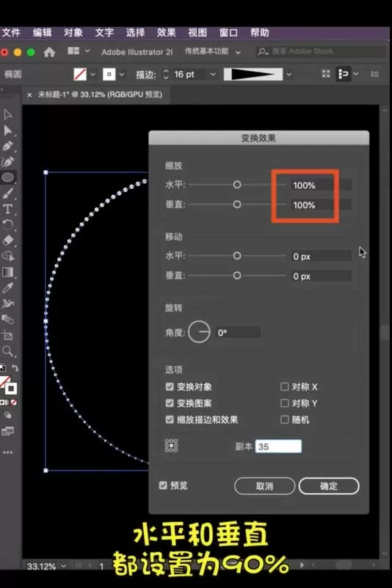Click the change screen mode icon

point(7,431)
